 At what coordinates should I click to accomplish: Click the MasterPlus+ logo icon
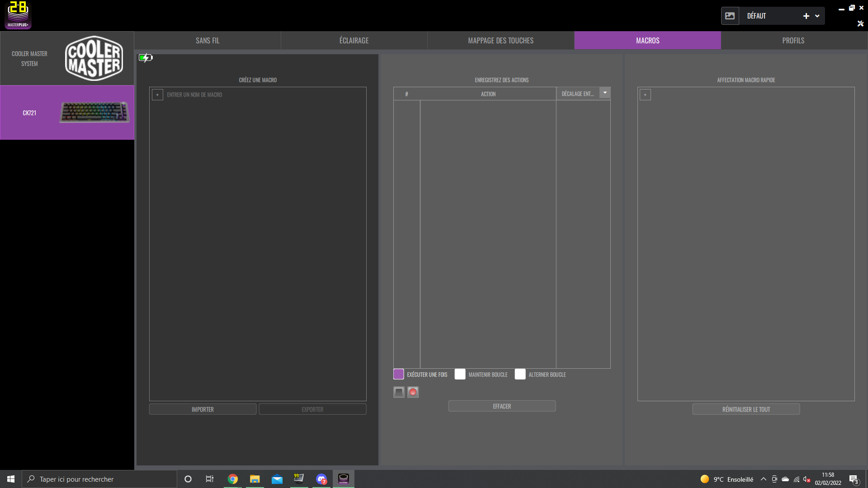[18, 15]
